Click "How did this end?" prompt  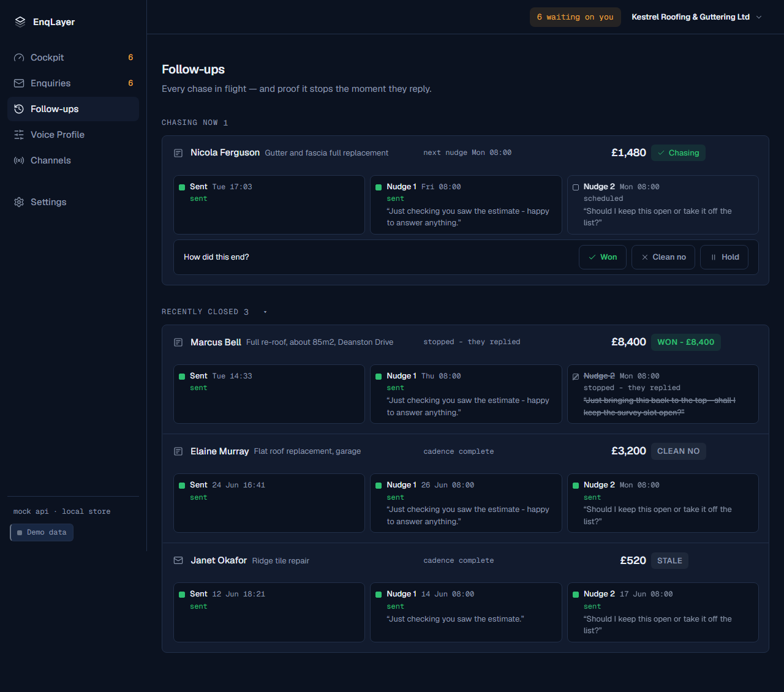[x=216, y=257]
